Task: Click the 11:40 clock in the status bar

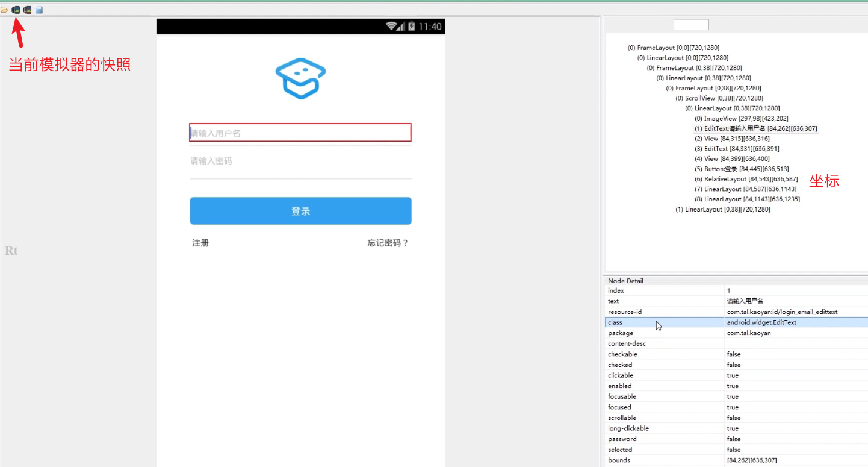Action: click(430, 27)
